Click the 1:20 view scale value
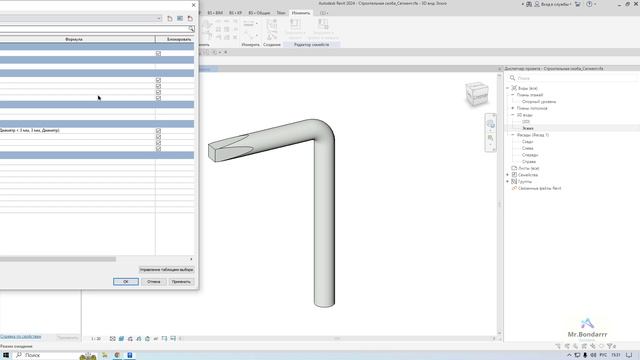This screenshot has width=640, height=360. pyautogui.click(x=96, y=339)
